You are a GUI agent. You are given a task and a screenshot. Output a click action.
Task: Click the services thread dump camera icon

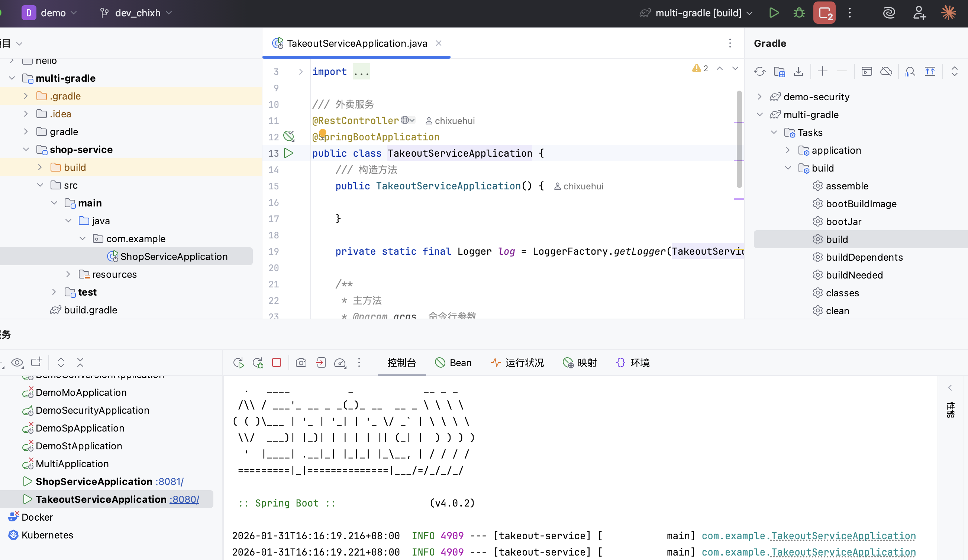301,363
